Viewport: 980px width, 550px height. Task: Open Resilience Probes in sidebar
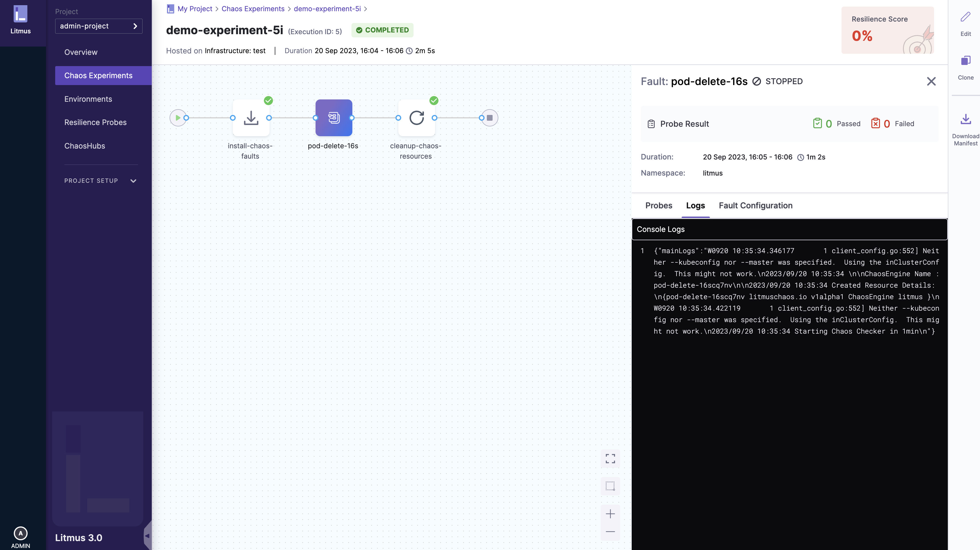95,122
